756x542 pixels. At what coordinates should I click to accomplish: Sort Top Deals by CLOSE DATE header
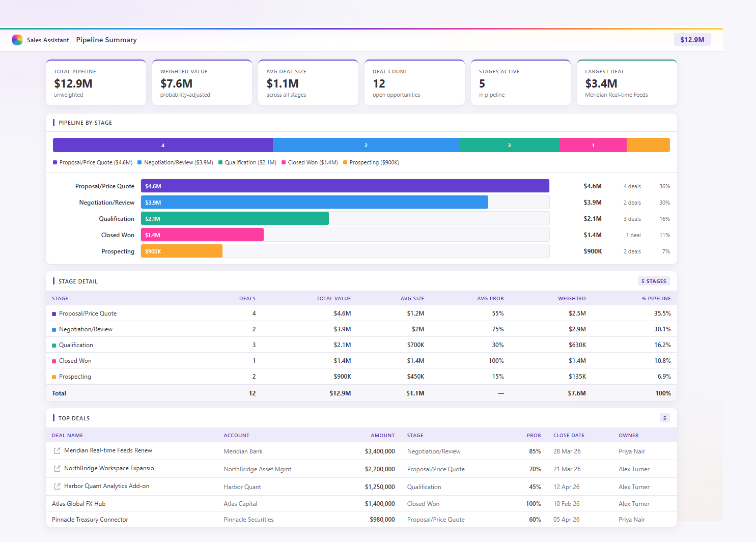tap(569, 436)
